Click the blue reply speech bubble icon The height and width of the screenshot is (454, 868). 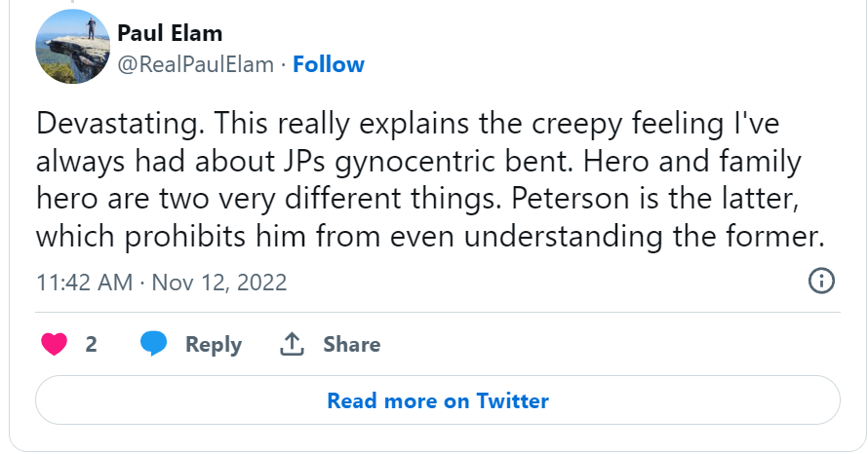[153, 344]
